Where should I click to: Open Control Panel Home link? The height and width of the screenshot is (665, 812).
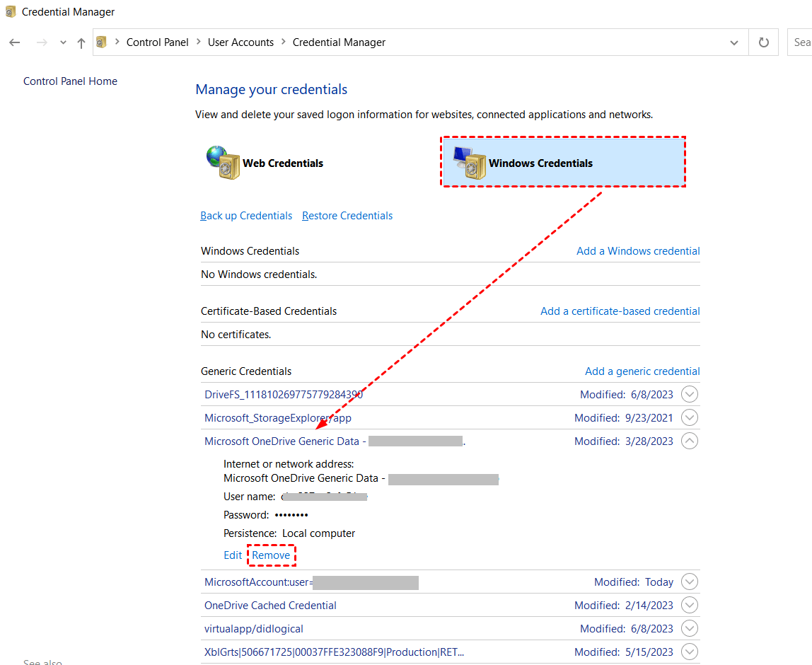click(71, 81)
